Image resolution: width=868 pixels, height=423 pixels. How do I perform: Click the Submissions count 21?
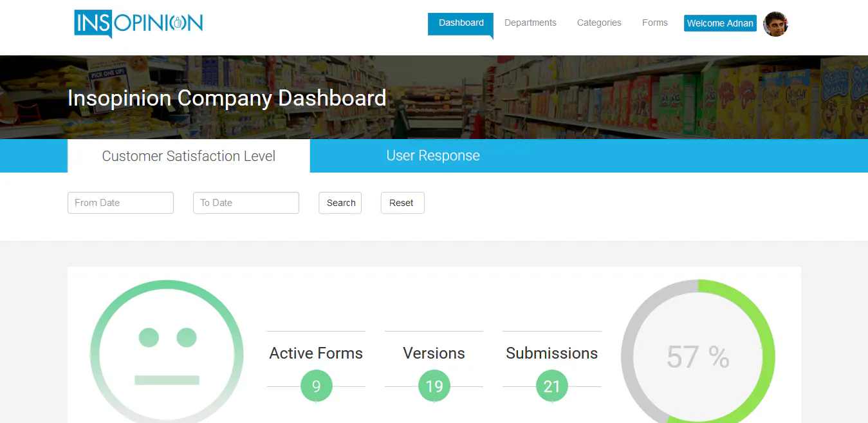click(552, 386)
